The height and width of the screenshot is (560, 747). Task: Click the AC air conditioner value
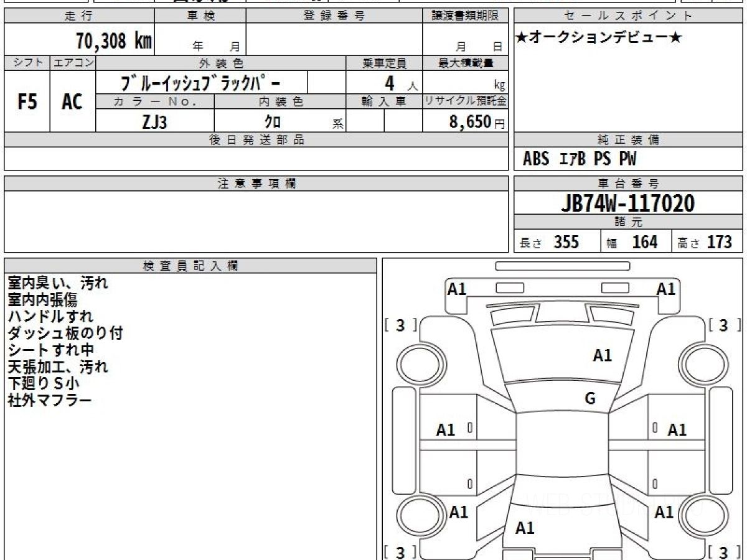pos(73,101)
